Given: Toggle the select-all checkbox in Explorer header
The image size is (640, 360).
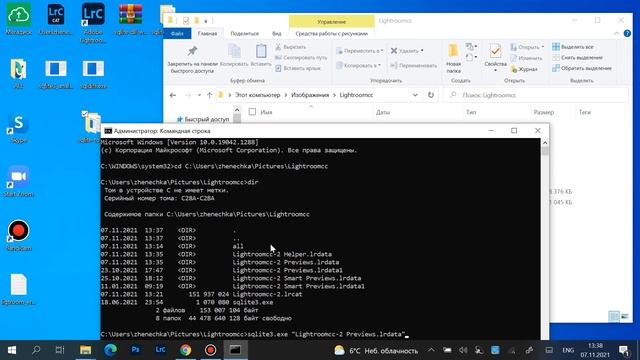Looking at the screenshot, I should [252, 112].
